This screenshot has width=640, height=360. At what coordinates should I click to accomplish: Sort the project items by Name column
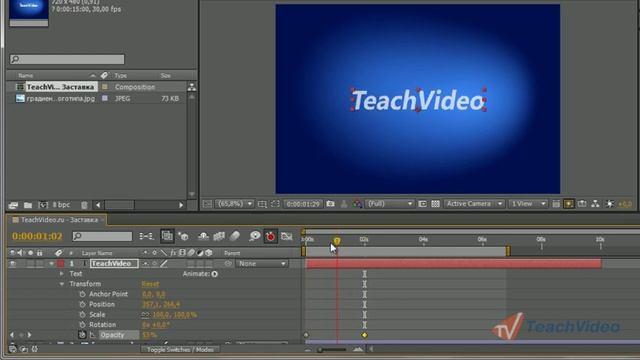26,76
